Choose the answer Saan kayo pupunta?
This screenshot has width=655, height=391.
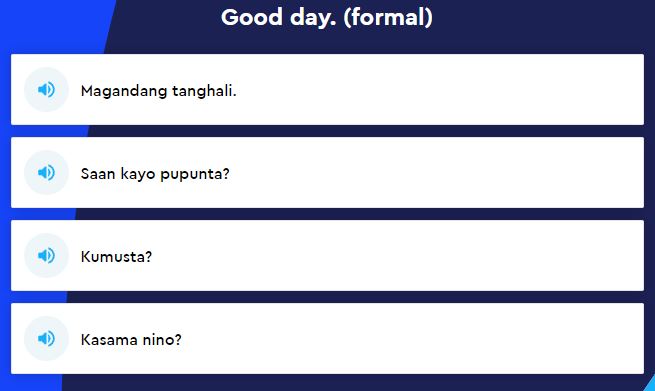click(x=328, y=173)
